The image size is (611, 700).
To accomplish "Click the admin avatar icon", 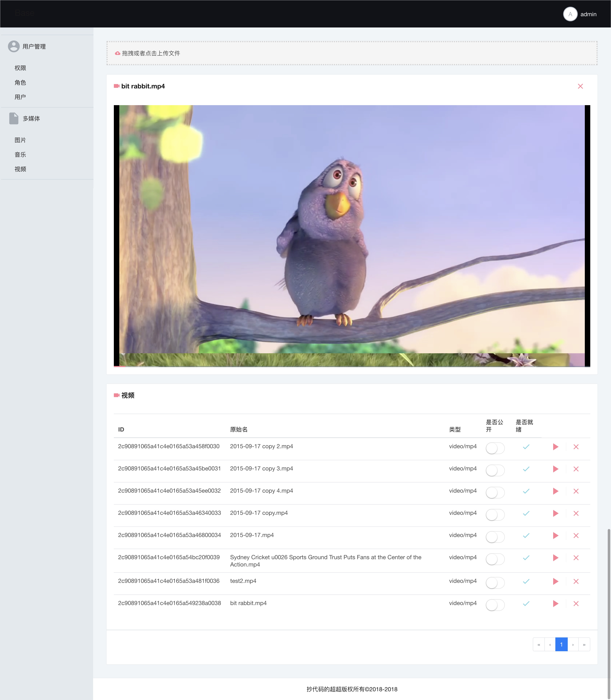I will click(x=570, y=14).
